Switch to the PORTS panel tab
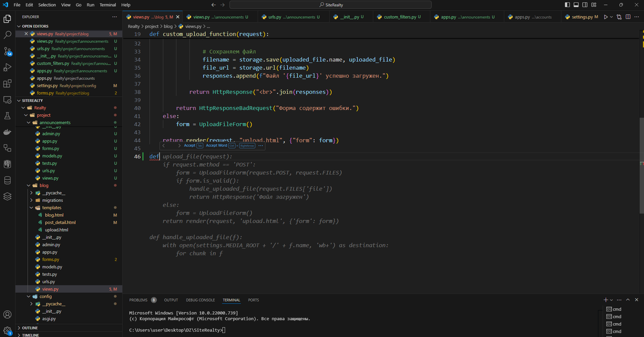The image size is (644, 337). [253, 300]
